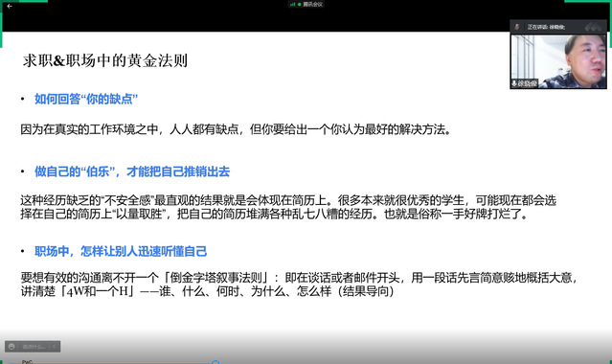Click heading "做自己的伯乐，才能把自己推销出去"
Viewport: 612px width, 364px height.
[x=132, y=171]
